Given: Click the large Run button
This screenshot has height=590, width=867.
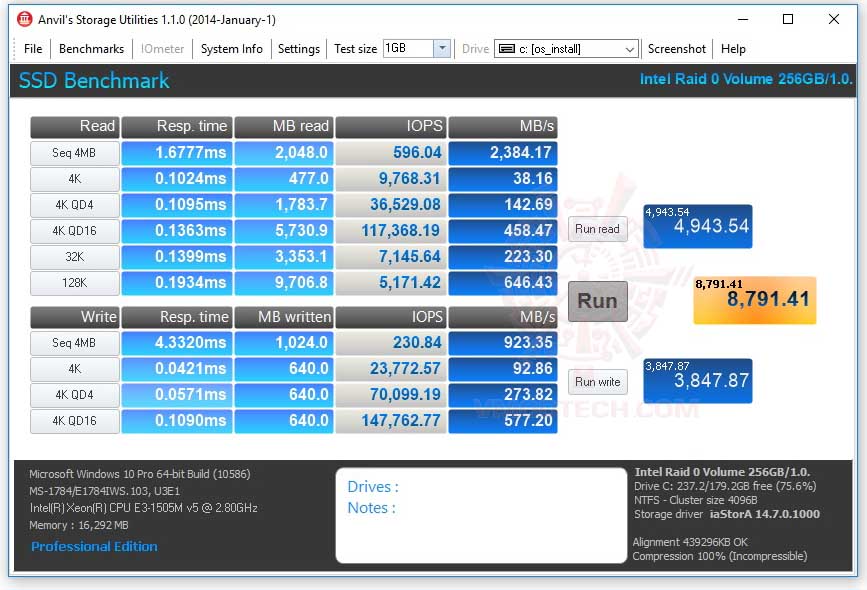Looking at the screenshot, I should click(x=598, y=301).
